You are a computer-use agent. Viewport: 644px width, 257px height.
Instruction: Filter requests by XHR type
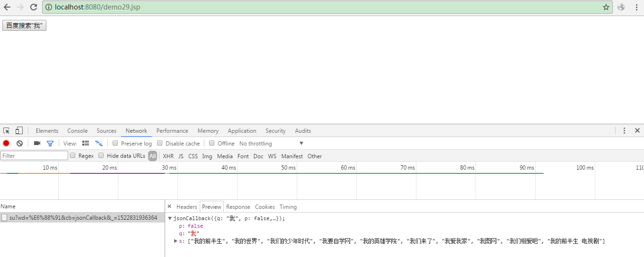[168, 156]
